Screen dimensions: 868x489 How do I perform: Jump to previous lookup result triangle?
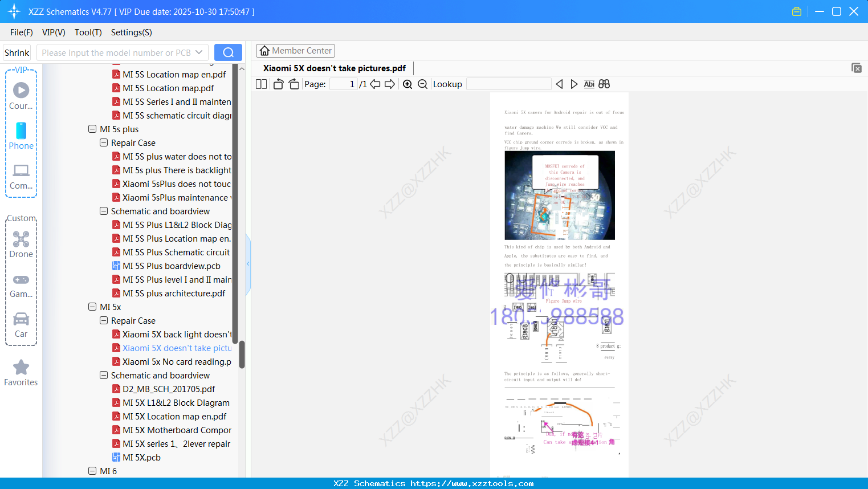point(559,84)
